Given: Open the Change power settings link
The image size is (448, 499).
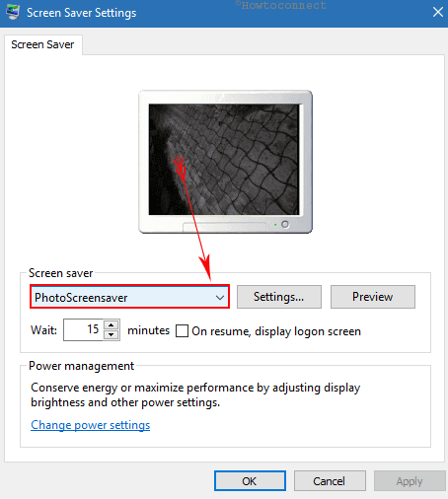Looking at the screenshot, I should [x=91, y=425].
